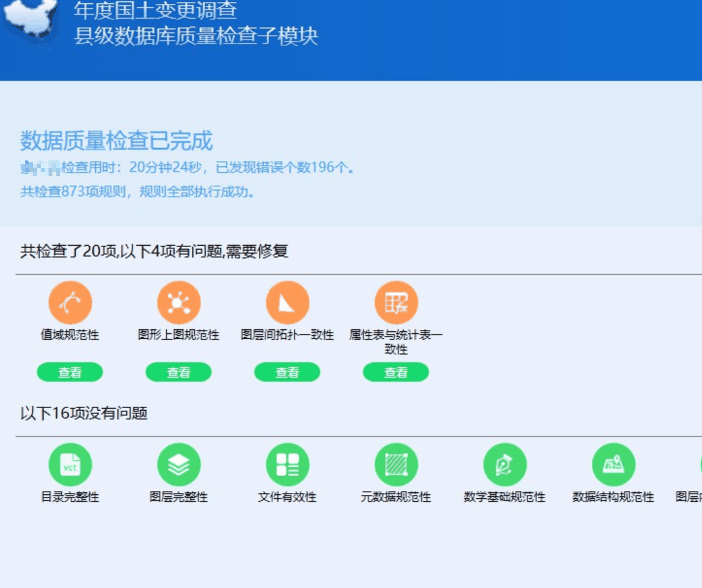Click the 年度国土变更调查 title text
The width and height of the screenshot is (702, 588).
155,11
